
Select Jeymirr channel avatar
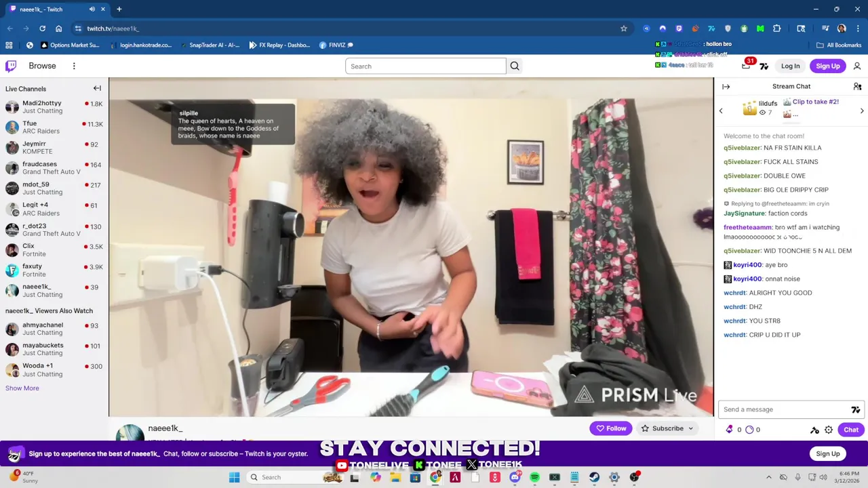click(x=12, y=147)
